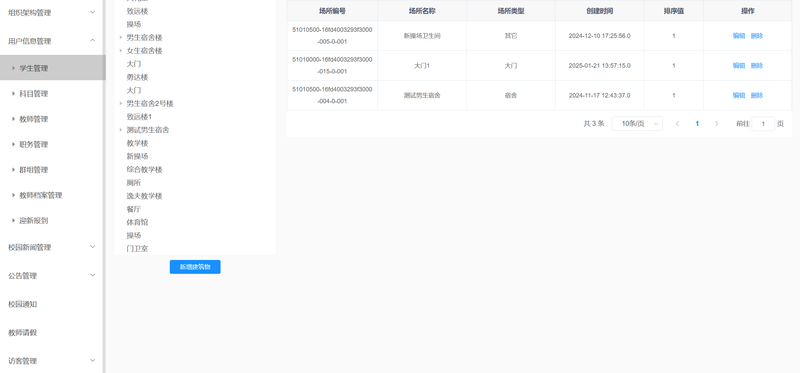Image resolution: width=800 pixels, height=373 pixels.
Task: Click the 排序值 column header
Action: pos(673,11)
